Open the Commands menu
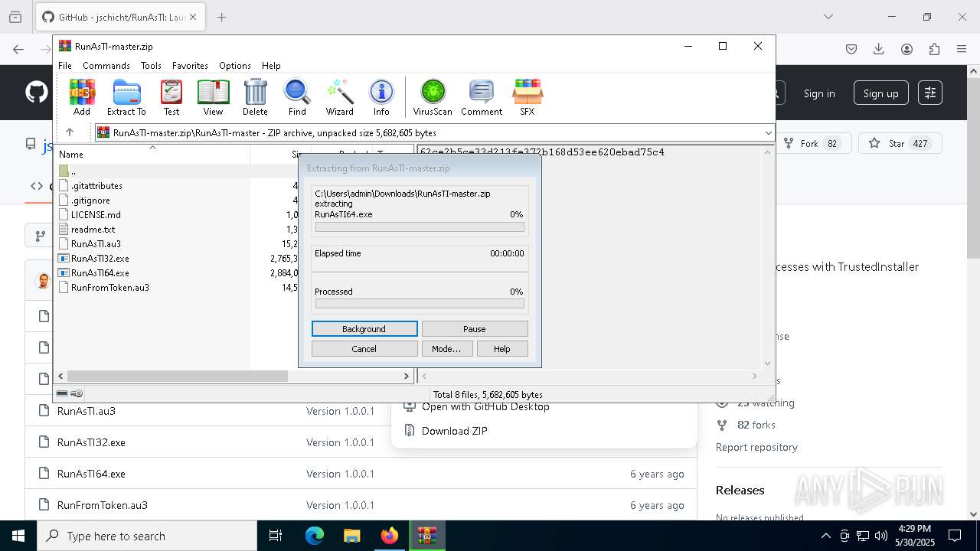 [x=106, y=66]
